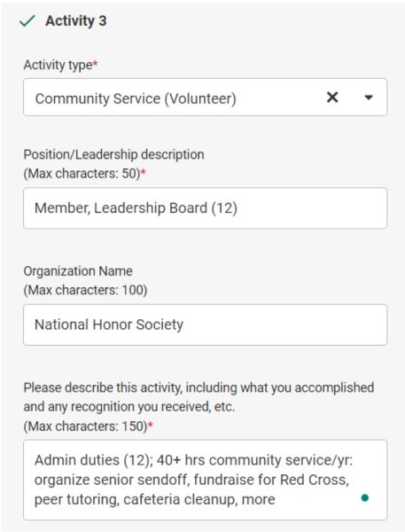Click the green checkmark beside Activity 3
Image resolution: width=405 pixels, height=532 pixels.
pos(27,21)
